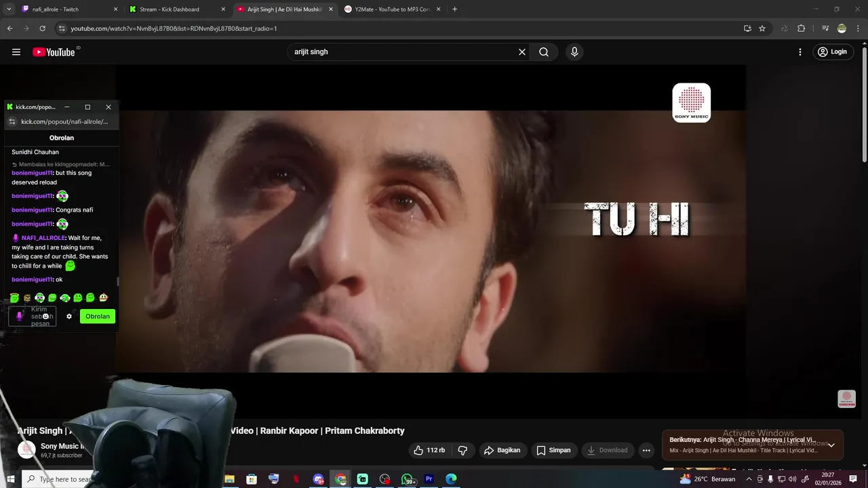Screen dimensions: 868x488
Task: Like the video with 112 rb
Action: pyautogui.click(x=429, y=450)
